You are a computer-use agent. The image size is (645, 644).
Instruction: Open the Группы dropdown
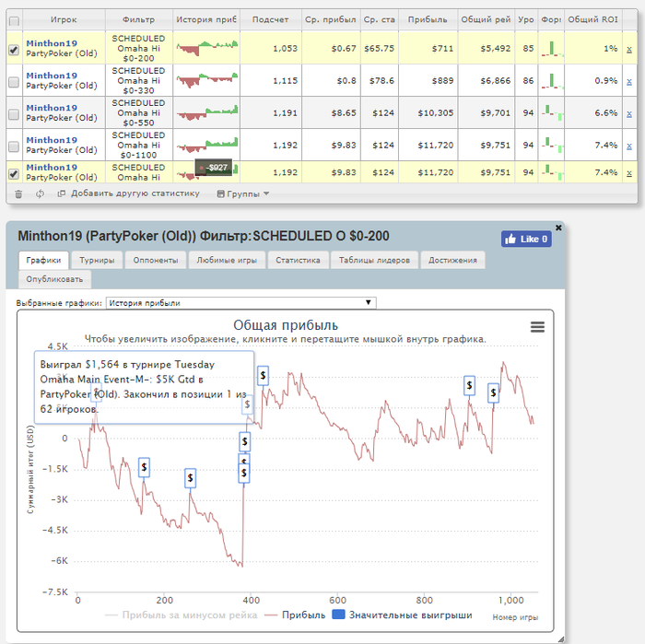(243, 193)
